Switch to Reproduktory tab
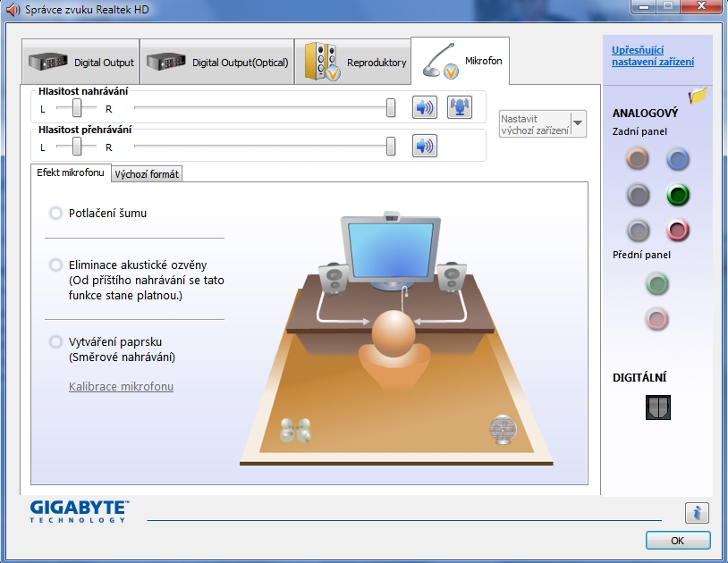 pos(353,63)
